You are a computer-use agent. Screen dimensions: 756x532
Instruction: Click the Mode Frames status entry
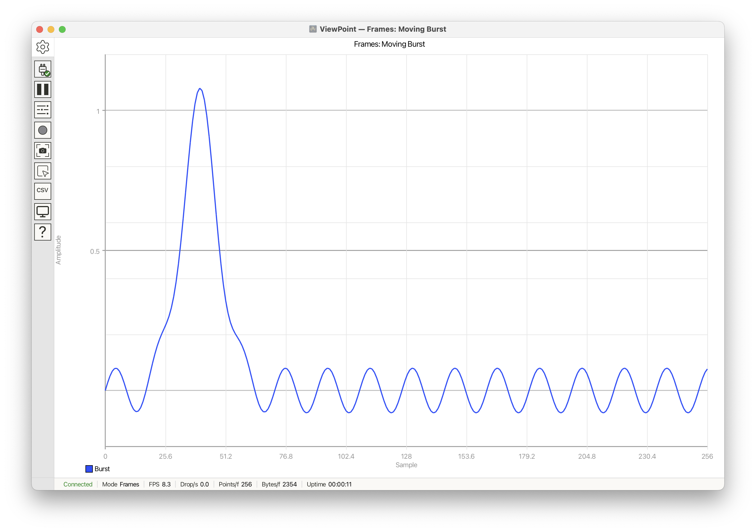[121, 484]
